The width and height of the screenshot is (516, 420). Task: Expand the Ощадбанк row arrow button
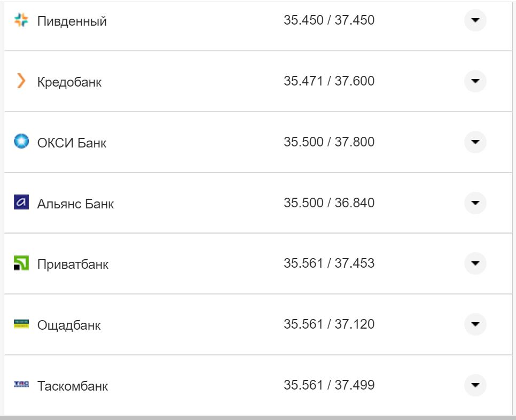475,324
